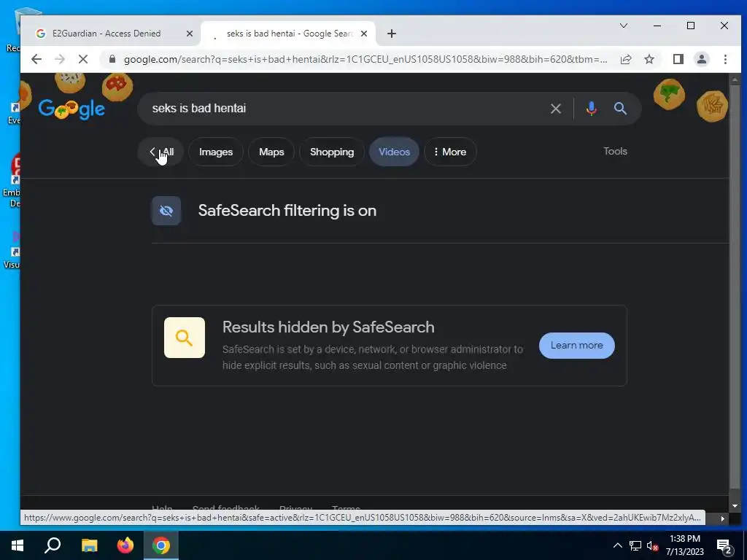This screenshot has width=747, height=560.
Task: Click the status bar right scroll arrow
Action: coord(722,518)
